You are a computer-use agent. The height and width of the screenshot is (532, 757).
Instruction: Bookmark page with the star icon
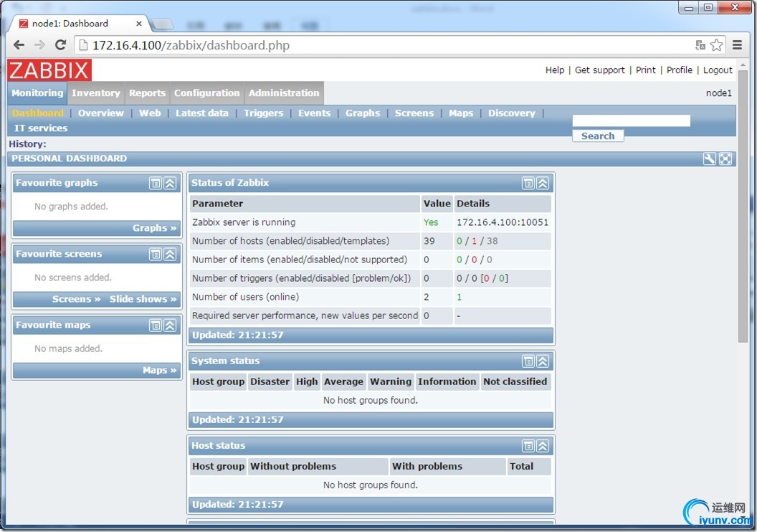pyautogui.click(x=716, y=45)
